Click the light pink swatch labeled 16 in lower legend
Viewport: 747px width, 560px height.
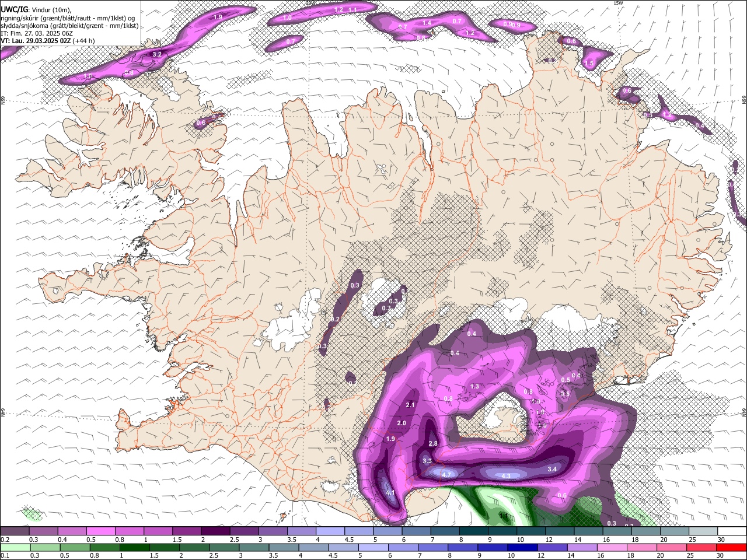(612, 547)
